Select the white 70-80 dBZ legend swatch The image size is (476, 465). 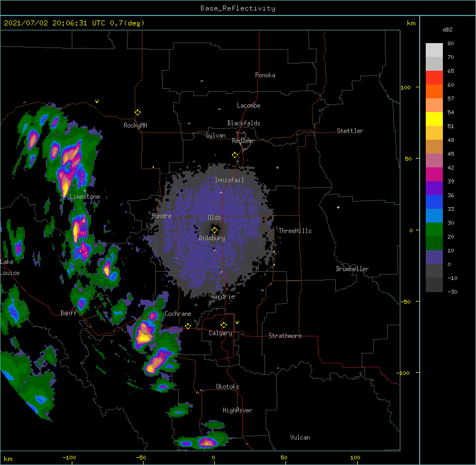pyautogui.click(x=434, y=50)
